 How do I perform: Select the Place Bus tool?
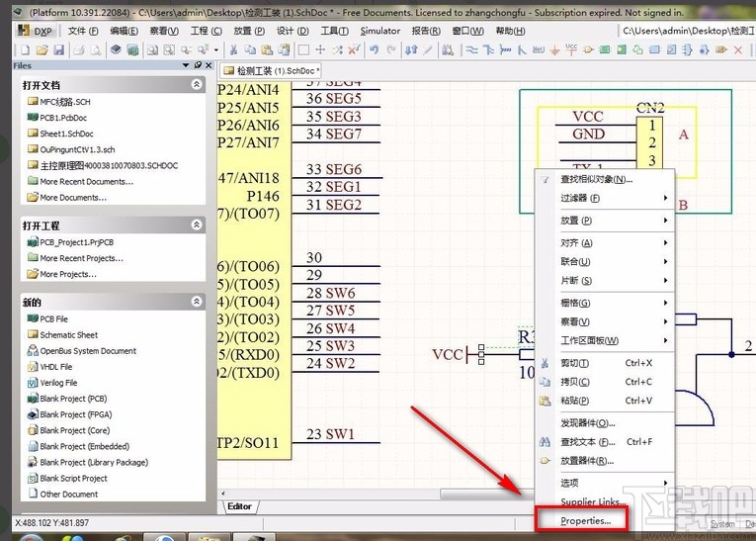(x=488, y=49)
